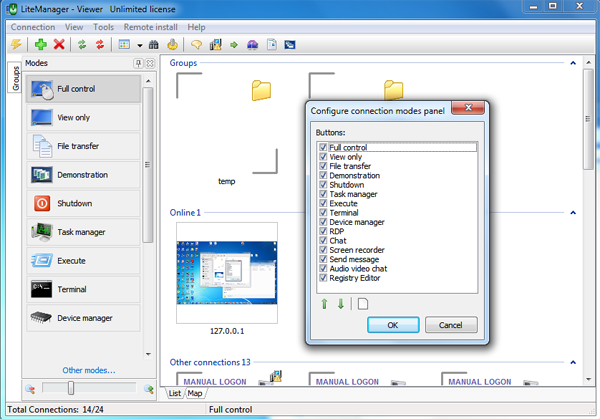
Task: Toggle Device manager checkbox in dialog
Action: [323, 222]
